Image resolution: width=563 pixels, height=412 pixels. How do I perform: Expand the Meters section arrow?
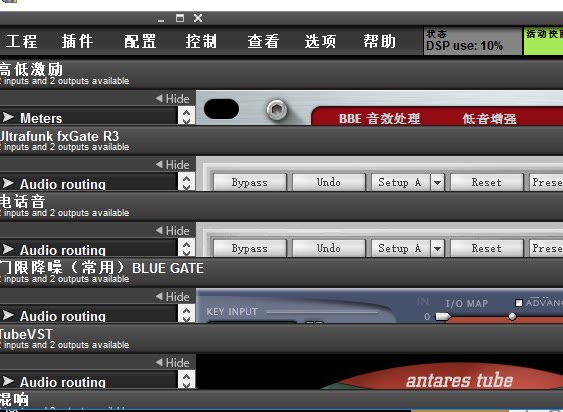point(8,117)
